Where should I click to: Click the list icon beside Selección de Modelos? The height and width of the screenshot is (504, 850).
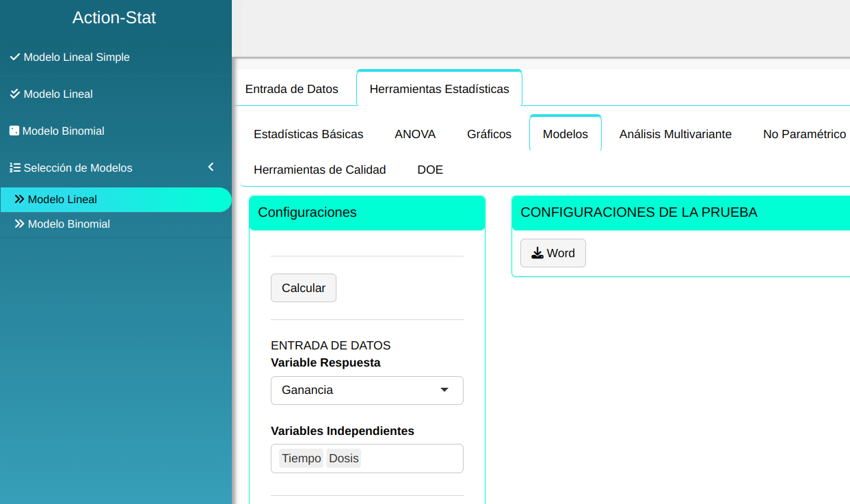[15, 168]
